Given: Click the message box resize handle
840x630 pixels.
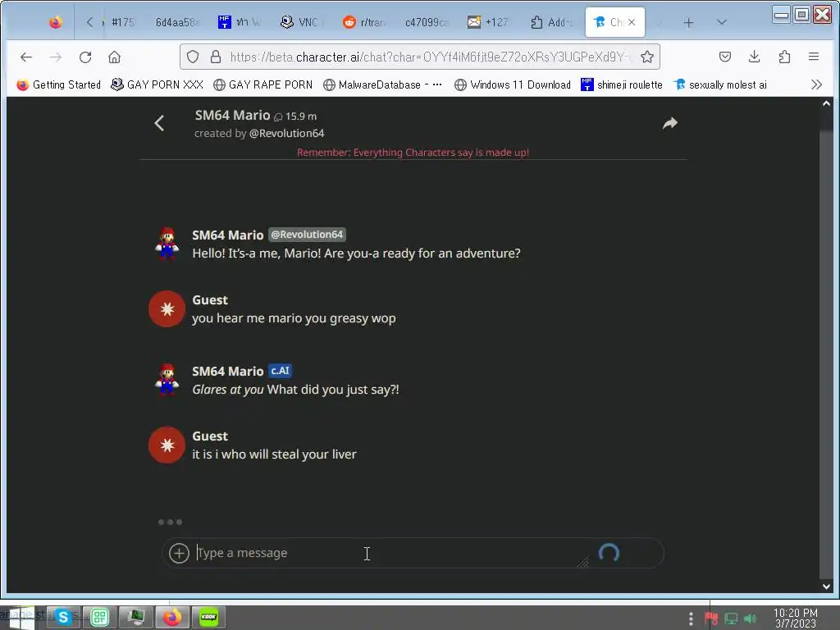Looking at the screenshot, I should click(x=583, y=561).
